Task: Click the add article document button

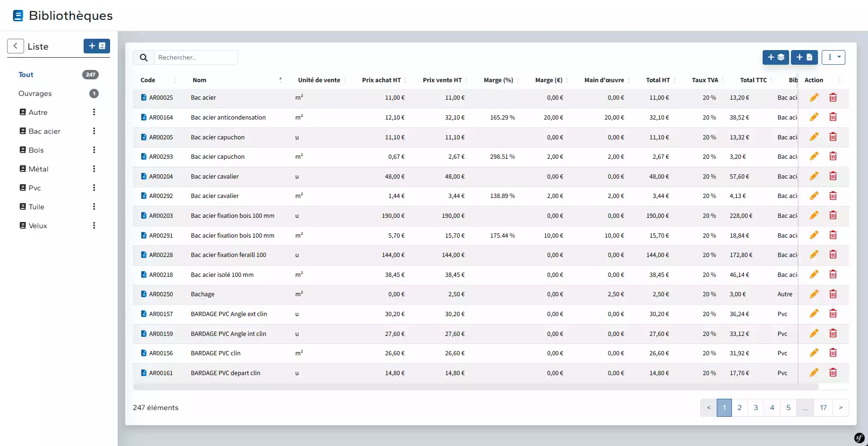Action: point(804,57)
